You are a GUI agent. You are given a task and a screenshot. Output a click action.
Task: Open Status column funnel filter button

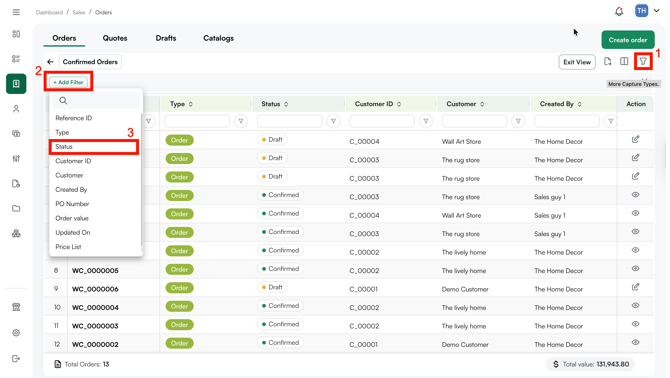coord(333,121)
